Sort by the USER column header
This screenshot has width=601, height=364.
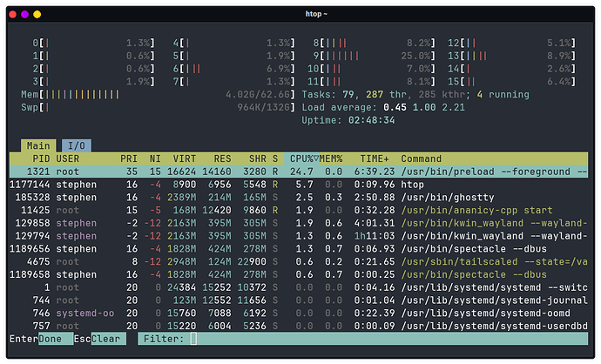click(x=67, y=158)
